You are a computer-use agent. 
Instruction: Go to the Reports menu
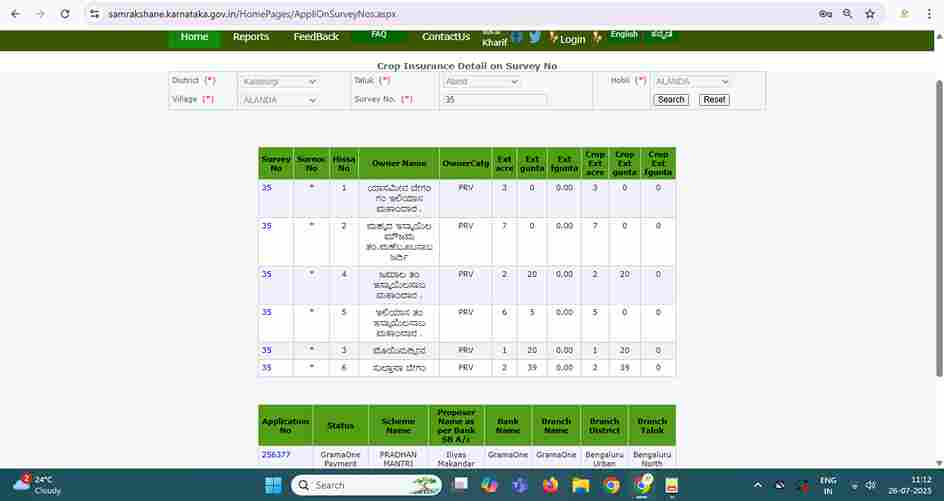(251, 37)
